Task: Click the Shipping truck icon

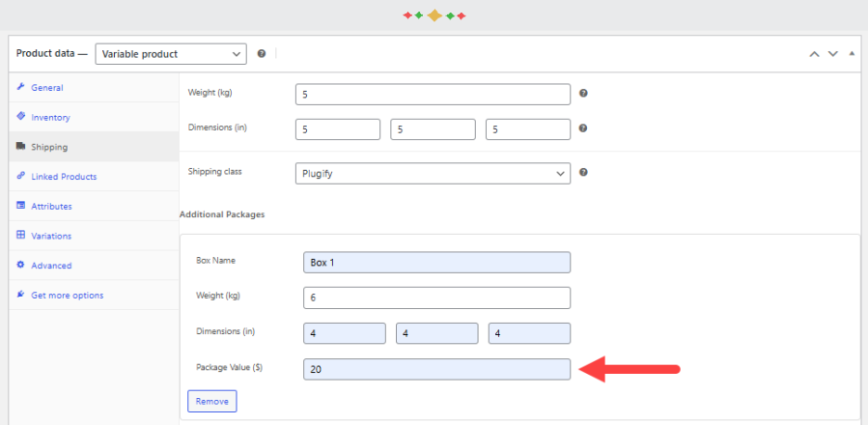Action: coord(21,146)
